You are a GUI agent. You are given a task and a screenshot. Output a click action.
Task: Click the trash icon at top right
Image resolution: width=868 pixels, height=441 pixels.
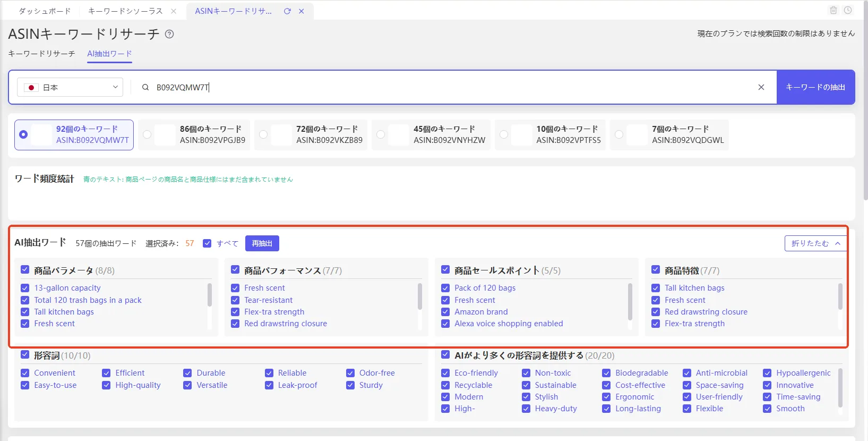833,10
